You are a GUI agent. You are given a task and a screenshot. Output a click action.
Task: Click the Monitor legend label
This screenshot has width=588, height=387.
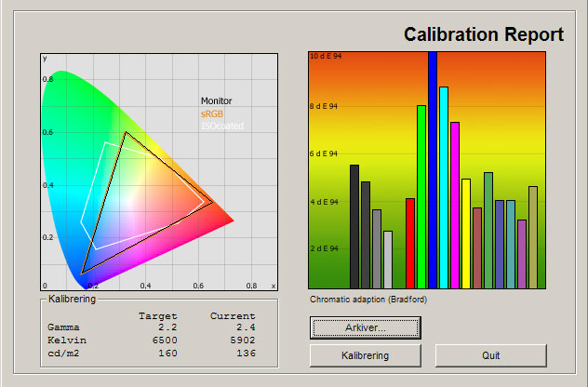click(217, 101)
